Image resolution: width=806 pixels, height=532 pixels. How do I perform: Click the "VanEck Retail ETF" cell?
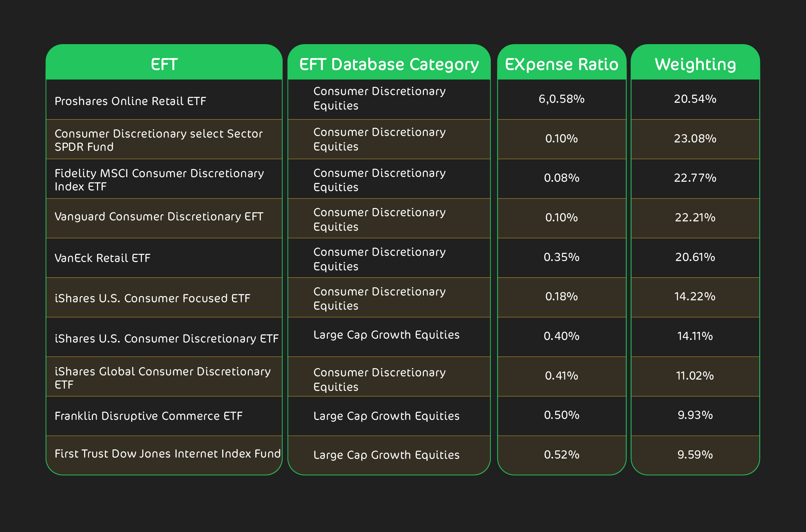click(102, 258)
